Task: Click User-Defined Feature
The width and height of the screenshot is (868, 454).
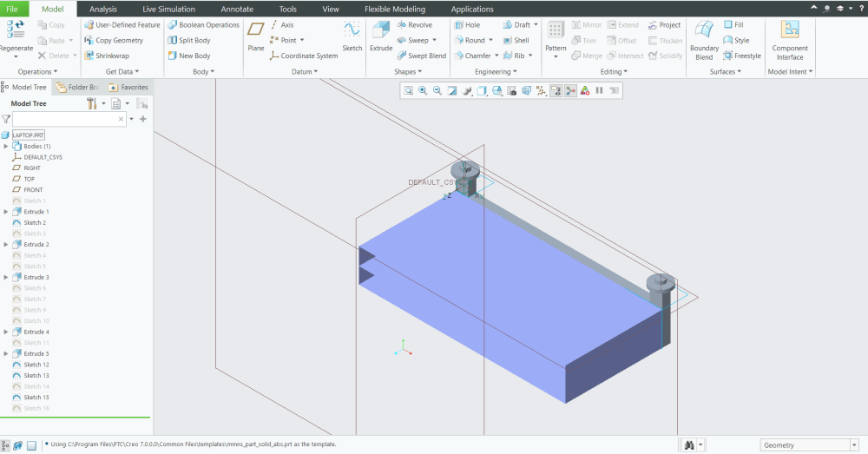Action: [122, 25]
